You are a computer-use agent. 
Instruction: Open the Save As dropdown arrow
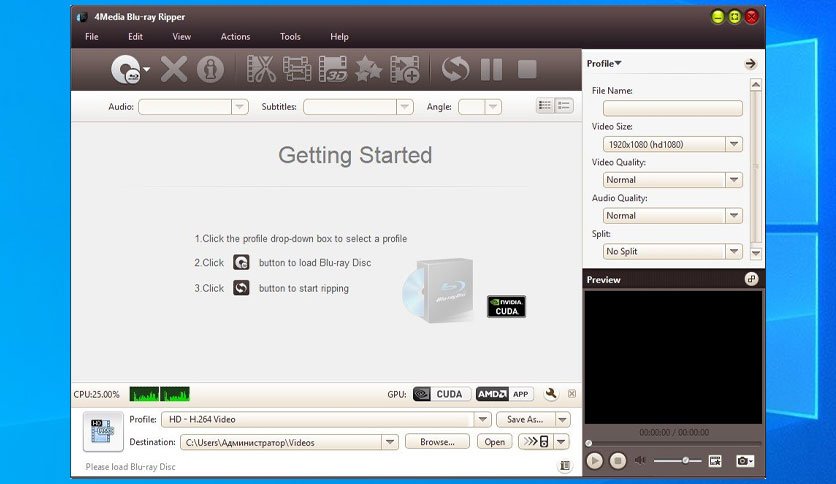[562, 420]
